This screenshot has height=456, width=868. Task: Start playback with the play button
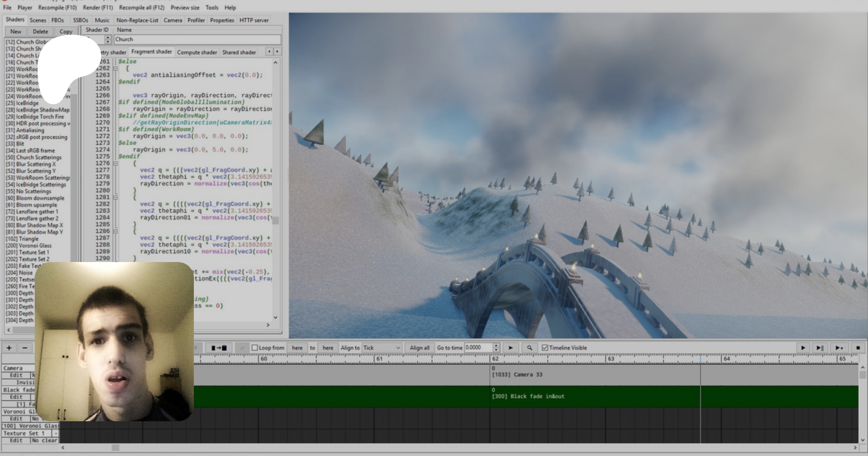pyautogui.click(x=802, y=347)
